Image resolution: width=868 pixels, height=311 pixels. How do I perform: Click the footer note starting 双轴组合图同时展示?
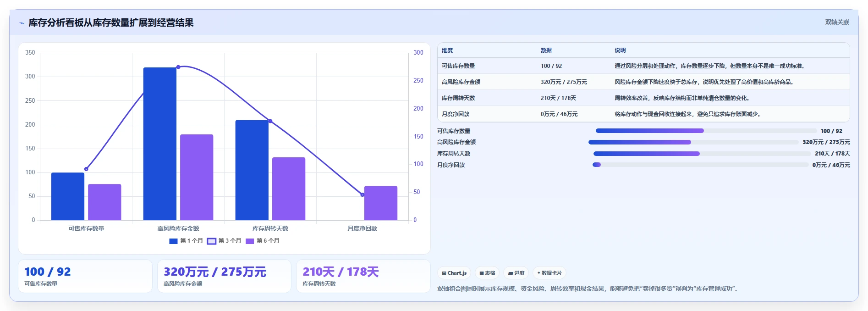589,289
